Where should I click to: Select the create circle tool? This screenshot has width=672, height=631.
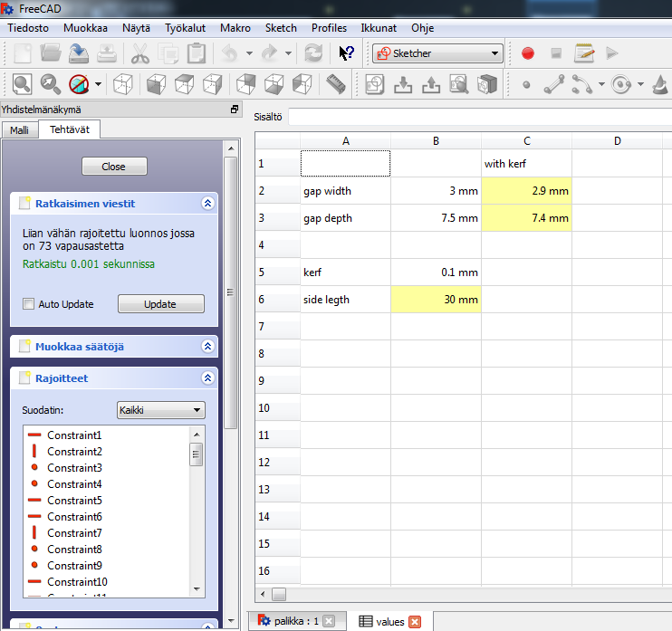(621, 84)
